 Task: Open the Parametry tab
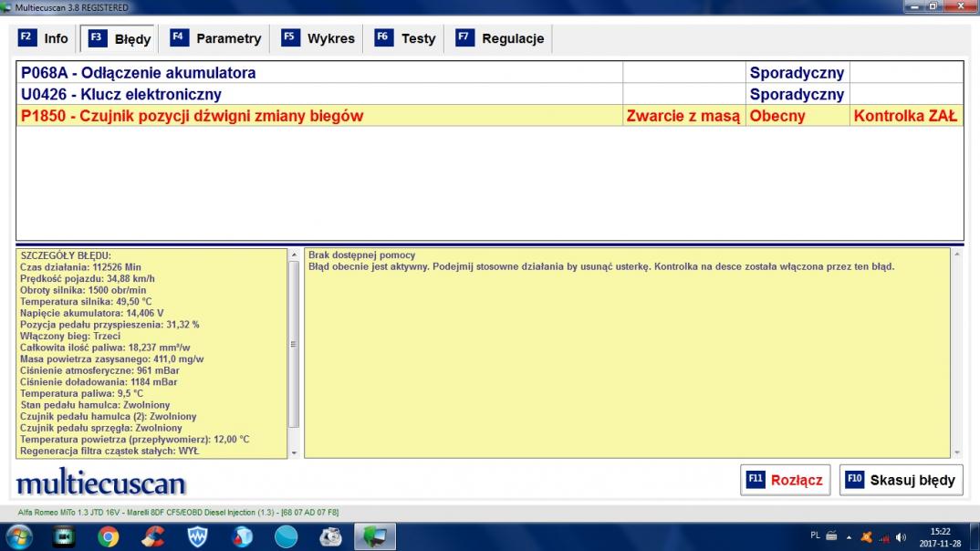[215, 38]
